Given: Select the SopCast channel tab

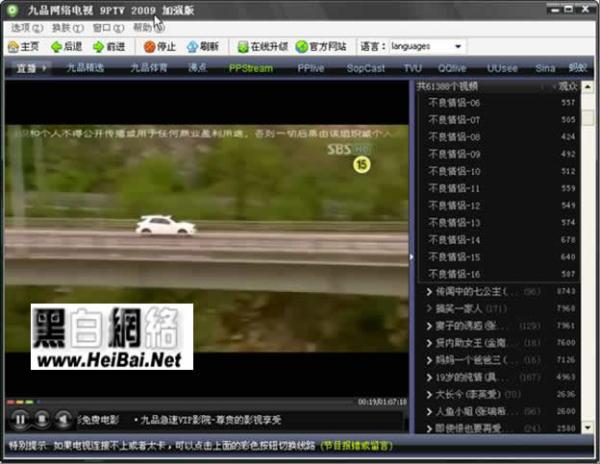Looking at the screenshot, I should pos(365,69).
